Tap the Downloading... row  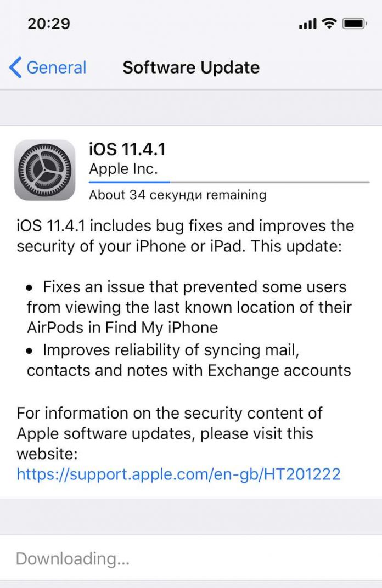tap(191, 558)
